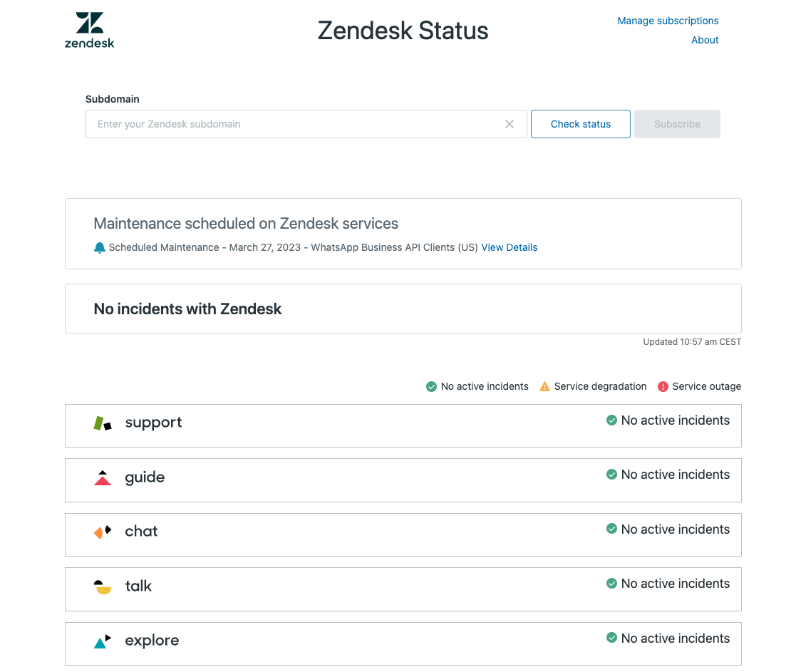Click View Details for scheduled maintenance

tap(509, 247)
